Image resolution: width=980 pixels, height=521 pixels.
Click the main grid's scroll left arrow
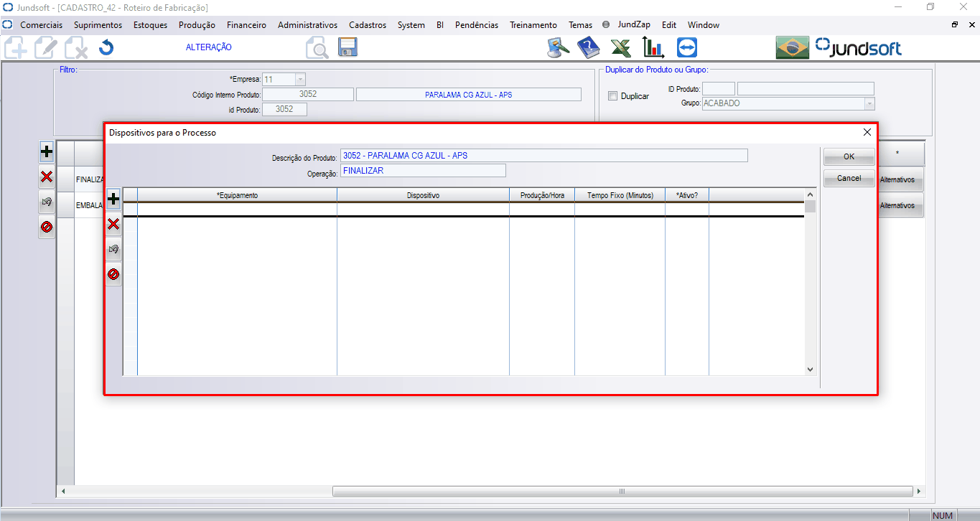coord(63,492)
